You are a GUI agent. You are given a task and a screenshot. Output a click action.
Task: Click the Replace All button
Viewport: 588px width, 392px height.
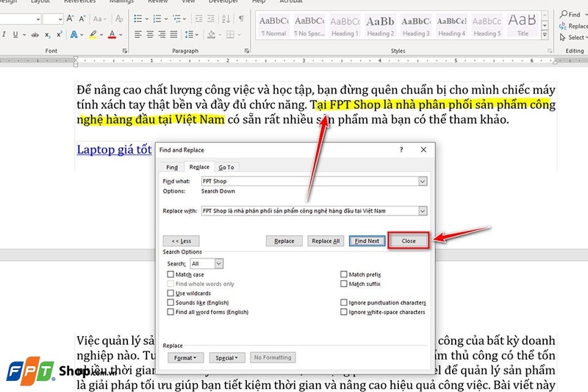326,240
